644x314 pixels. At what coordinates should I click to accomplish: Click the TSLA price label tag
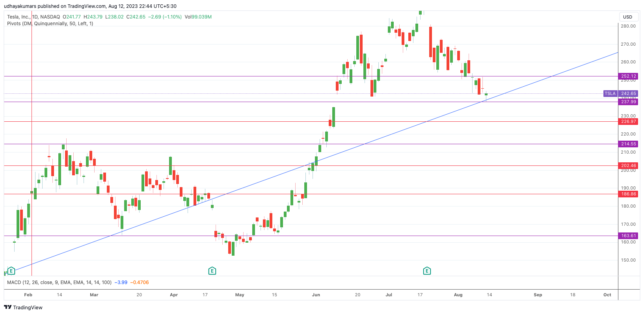[610, 93]
